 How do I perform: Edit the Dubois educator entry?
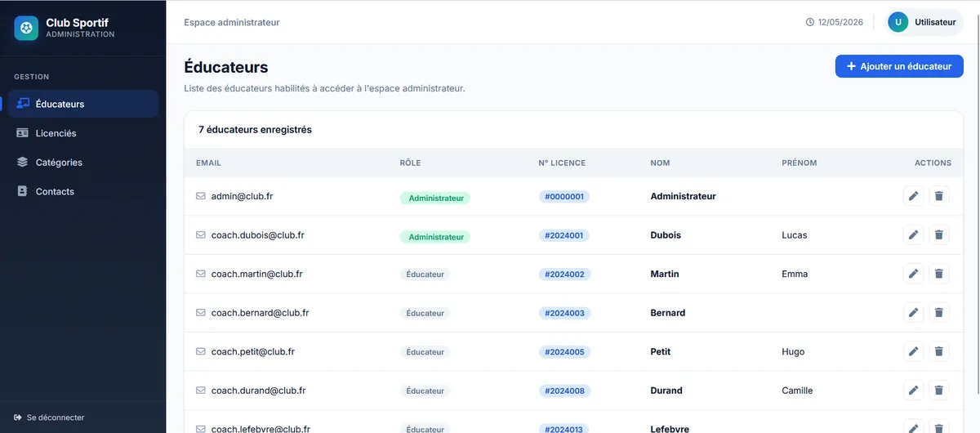(914, 235)
